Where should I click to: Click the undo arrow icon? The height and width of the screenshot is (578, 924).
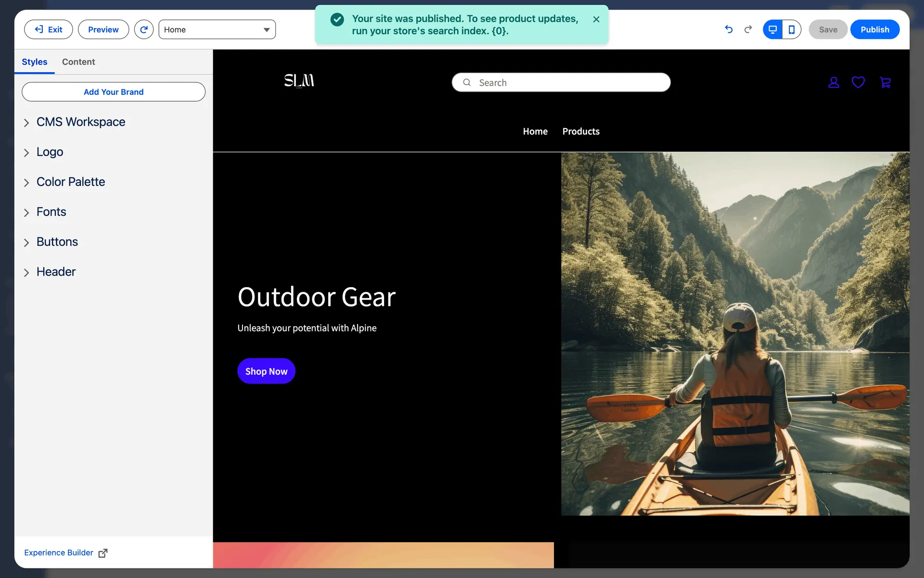729,29
